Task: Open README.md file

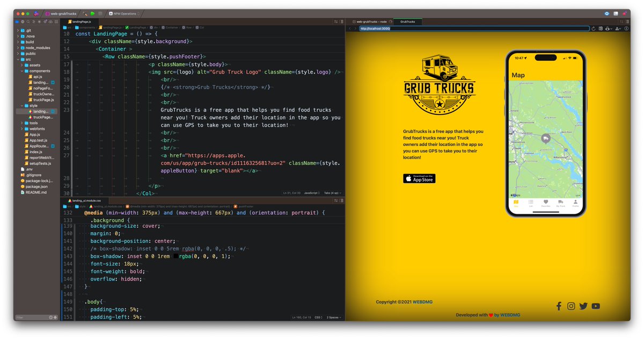Action: coord(33,192)
